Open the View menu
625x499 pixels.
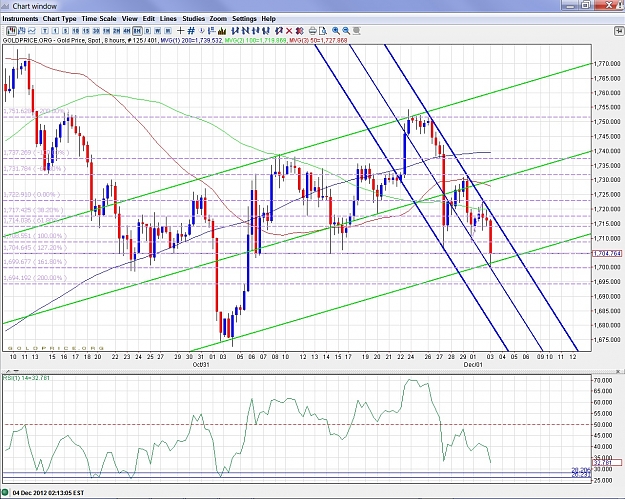click(130, 19)
